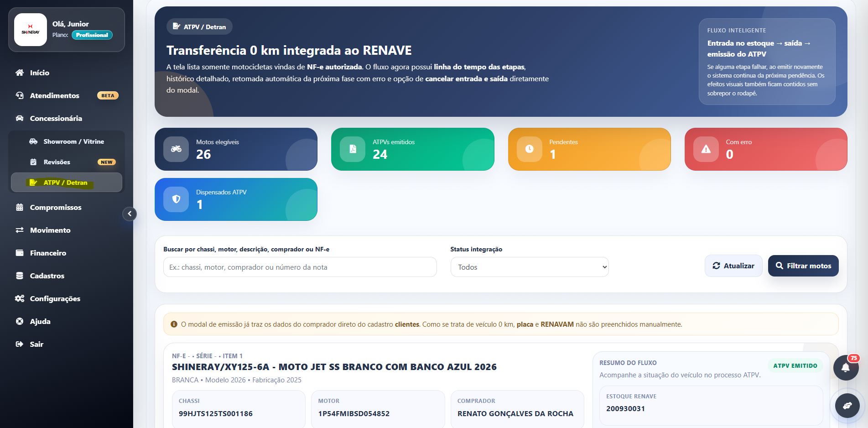The width and height of the screenshot is (868, 428).
Task: Click the Cadastros database icon
Action: 20,276
